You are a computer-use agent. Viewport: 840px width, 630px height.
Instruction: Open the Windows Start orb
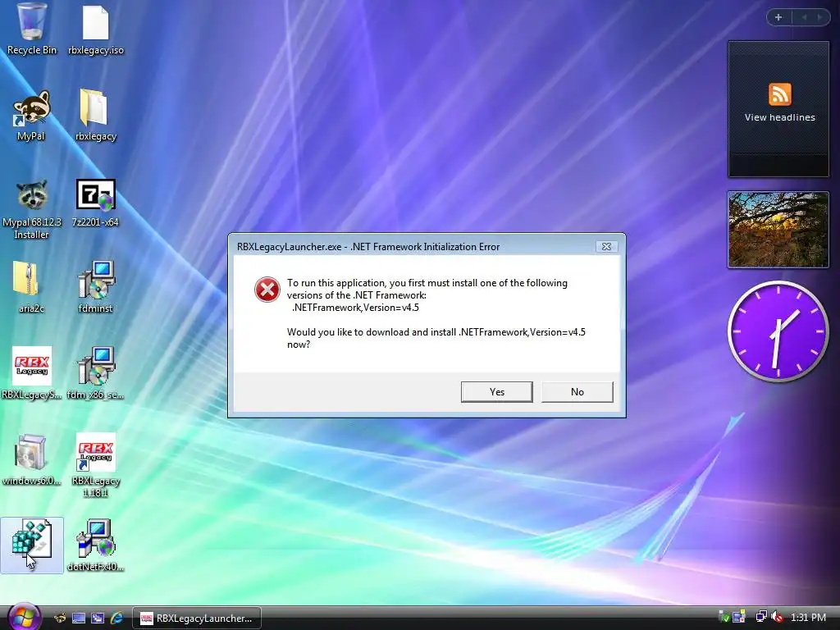[x=24, y=616]
